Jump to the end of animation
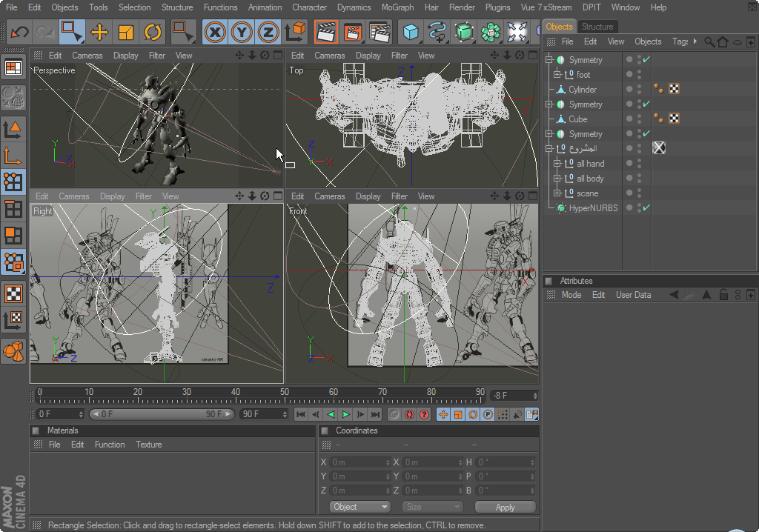The image size is (759, 532). (x=375, y=414)
